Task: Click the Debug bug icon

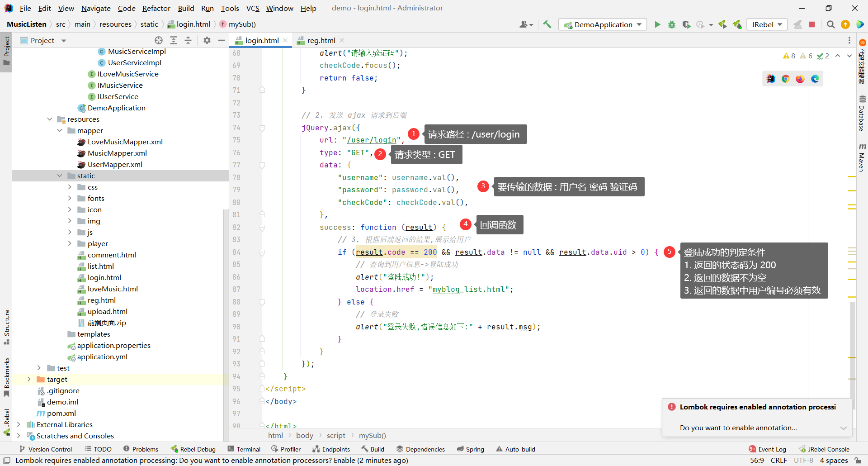Action: [x=672, y=24]
